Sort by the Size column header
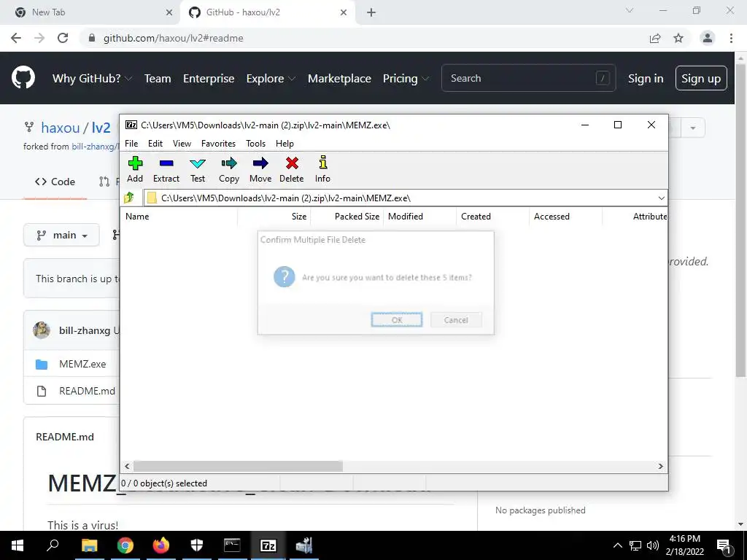Screen dimensions: 747x560 coord(274,216)
